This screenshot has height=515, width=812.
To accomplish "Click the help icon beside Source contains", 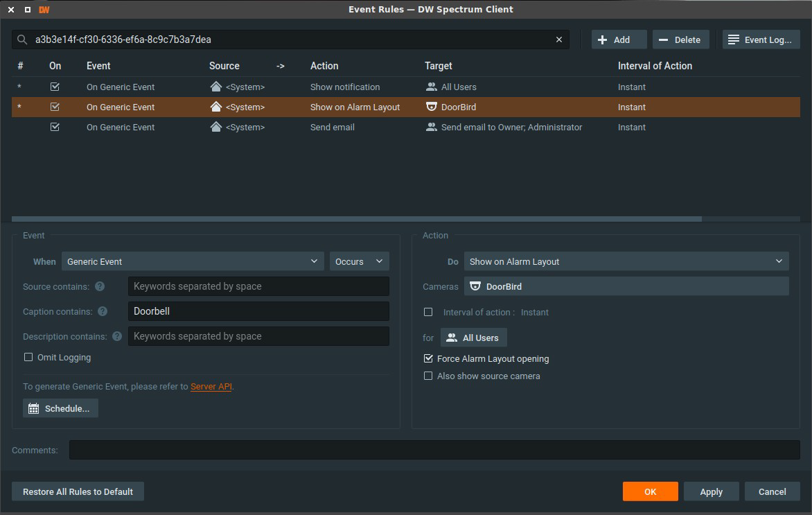I will point(100,286).
